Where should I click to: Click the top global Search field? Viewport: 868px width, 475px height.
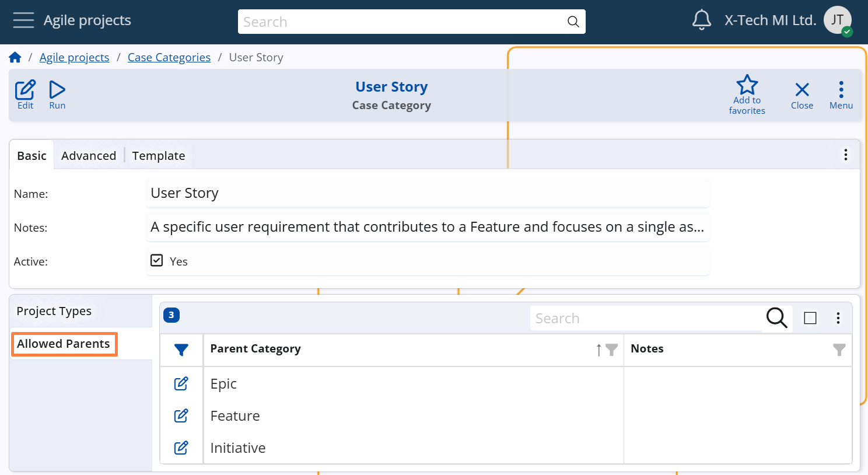pos(402,22)
